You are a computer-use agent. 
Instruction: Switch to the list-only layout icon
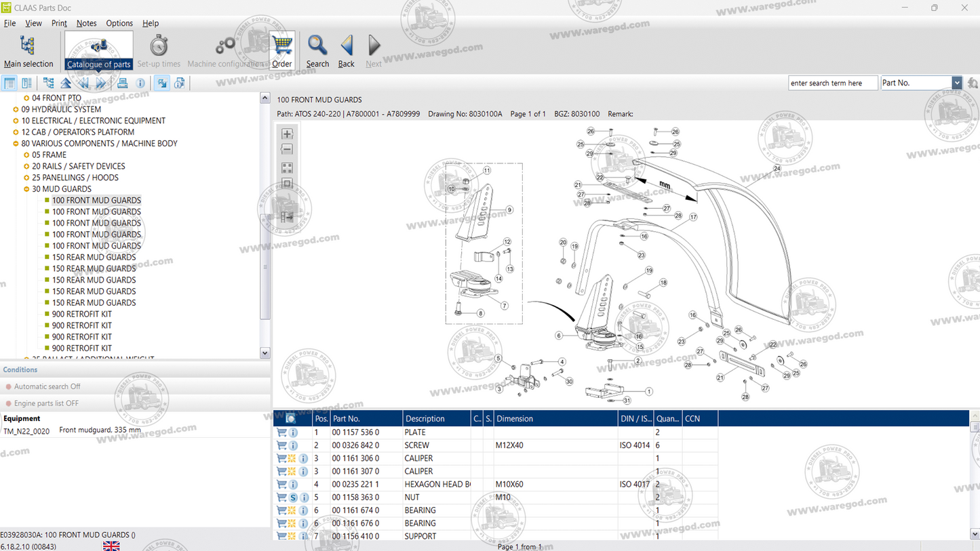click(26, 83)
